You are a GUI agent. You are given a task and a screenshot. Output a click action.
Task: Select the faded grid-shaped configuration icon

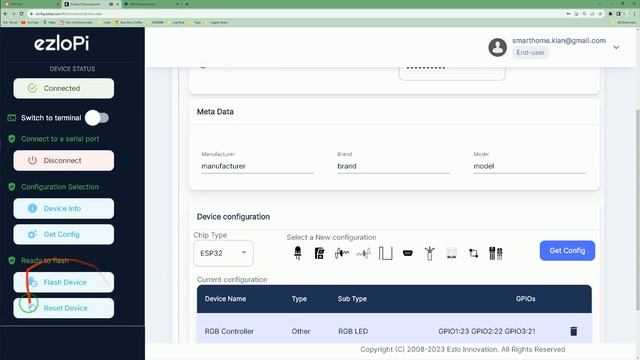point(451,253)
